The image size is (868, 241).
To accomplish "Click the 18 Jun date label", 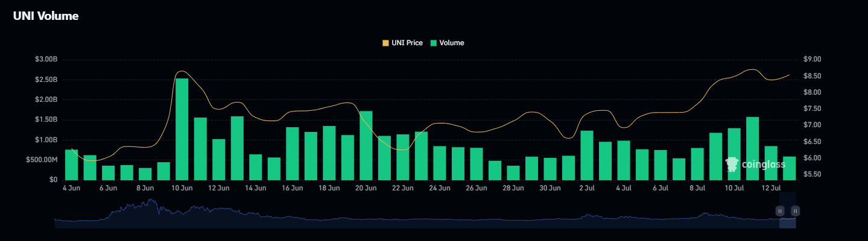I will tap(329, 188).
